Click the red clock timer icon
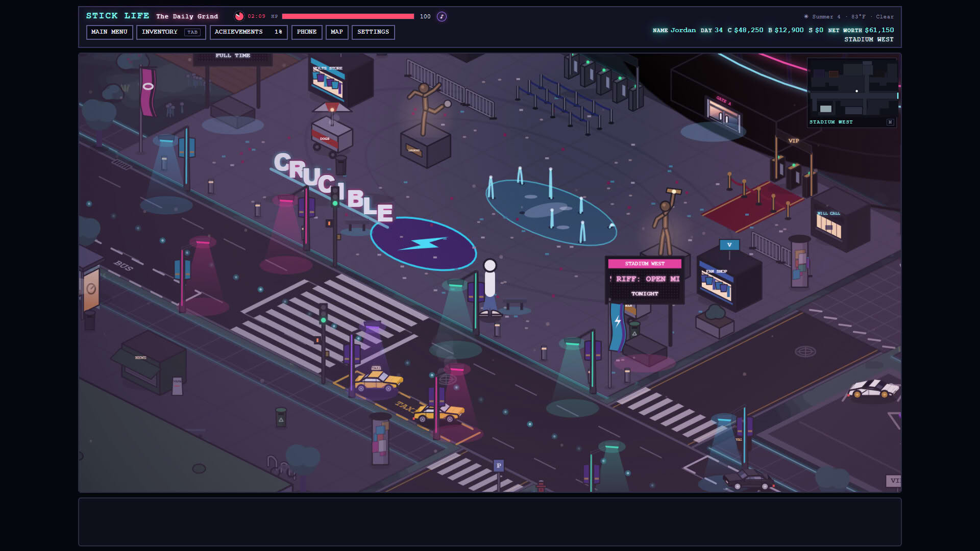This screenshot has width=980, height=551. click(x=239, y=16)
